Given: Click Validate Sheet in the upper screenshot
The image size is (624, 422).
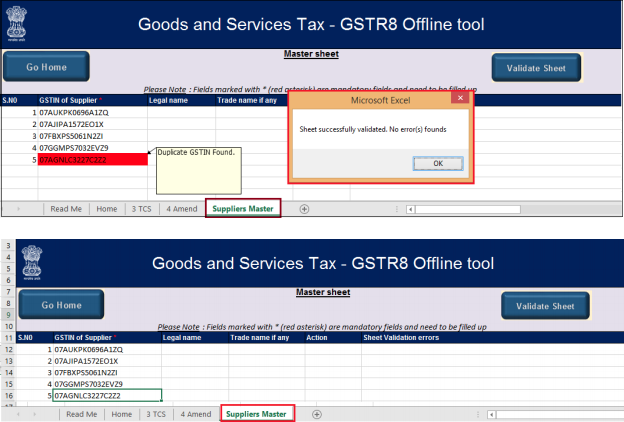Looking at the screenshot, I should coord(536,68).
